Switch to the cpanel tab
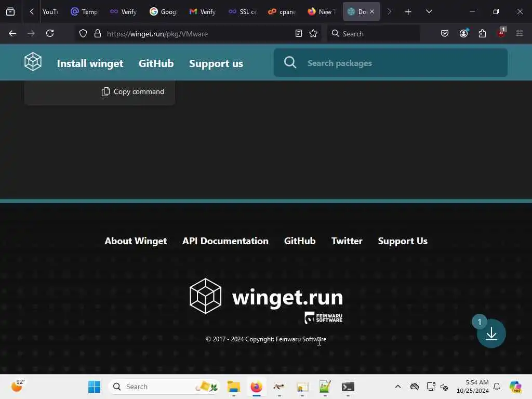The image size is (532, 399). [x=282, y=12]
